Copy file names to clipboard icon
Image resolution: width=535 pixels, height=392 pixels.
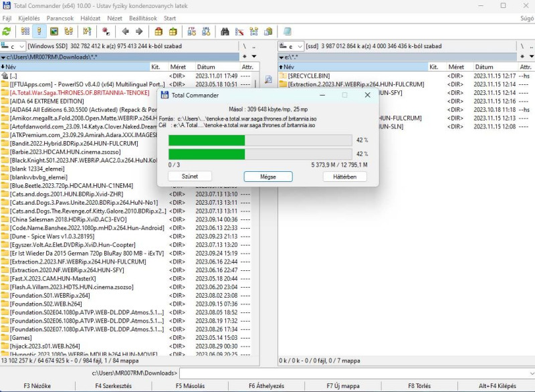pos(269,31)
